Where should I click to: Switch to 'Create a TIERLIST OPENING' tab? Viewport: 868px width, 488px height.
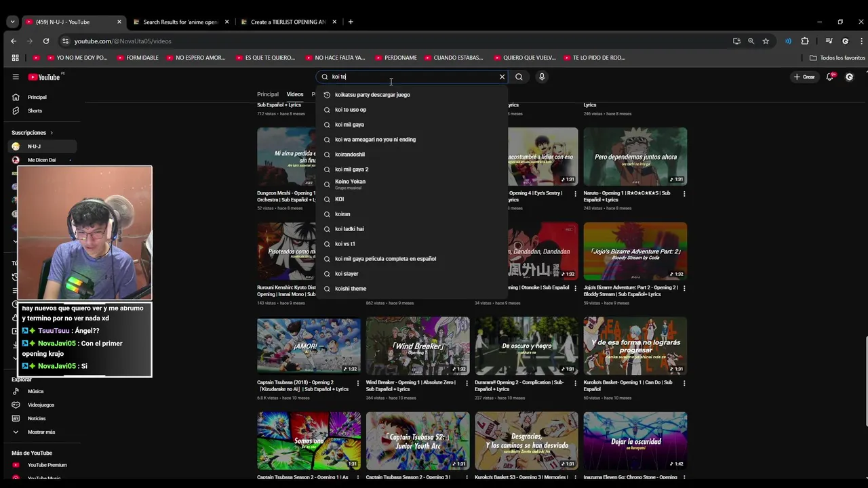(x=289, y=22)
